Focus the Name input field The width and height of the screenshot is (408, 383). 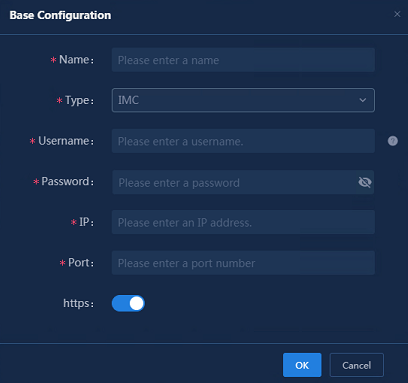243,60
